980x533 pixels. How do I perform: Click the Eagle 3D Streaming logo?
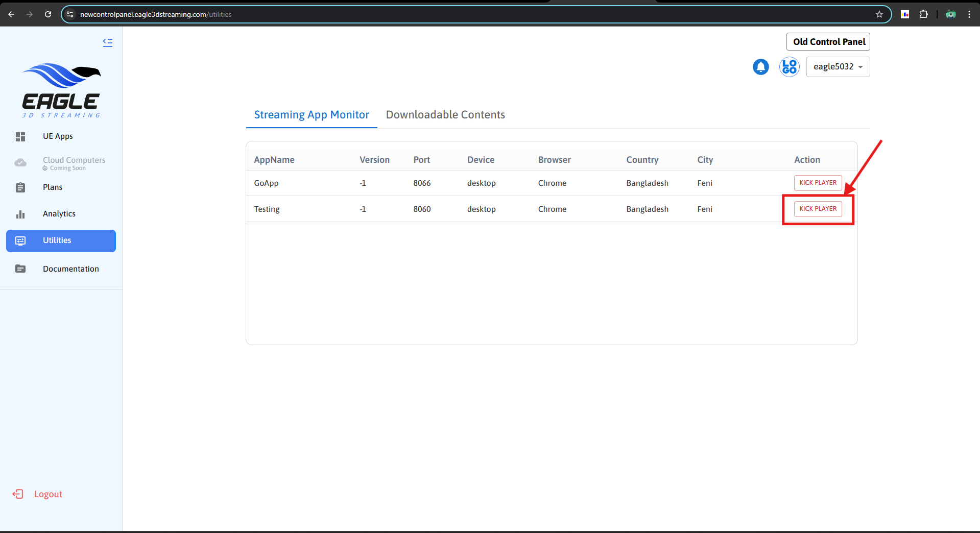click(61, 90)
